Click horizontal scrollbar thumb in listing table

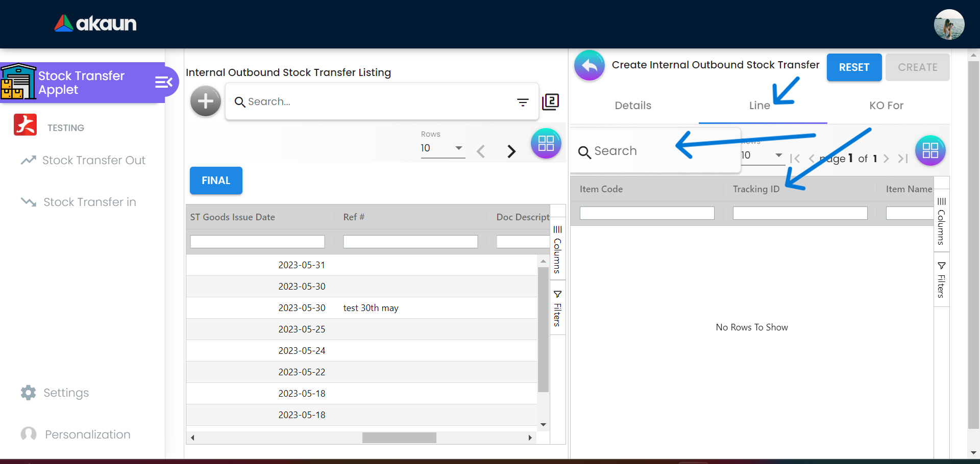click(399, 437)
